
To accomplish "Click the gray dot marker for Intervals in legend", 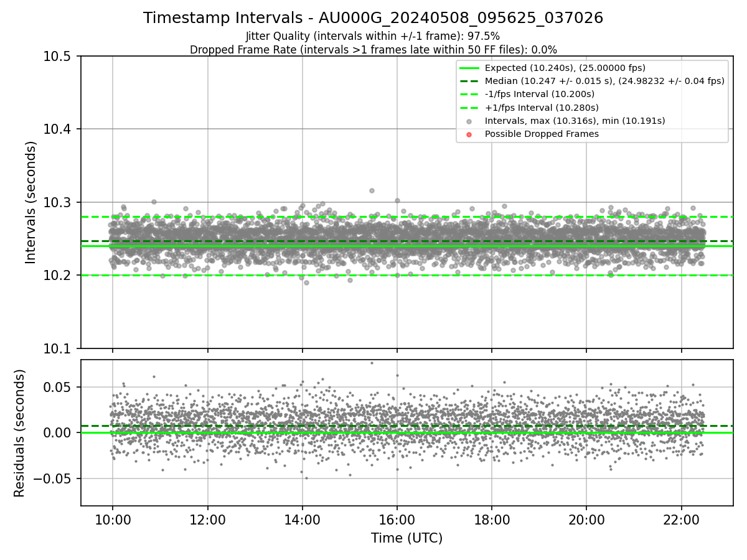I will [469, 121].
